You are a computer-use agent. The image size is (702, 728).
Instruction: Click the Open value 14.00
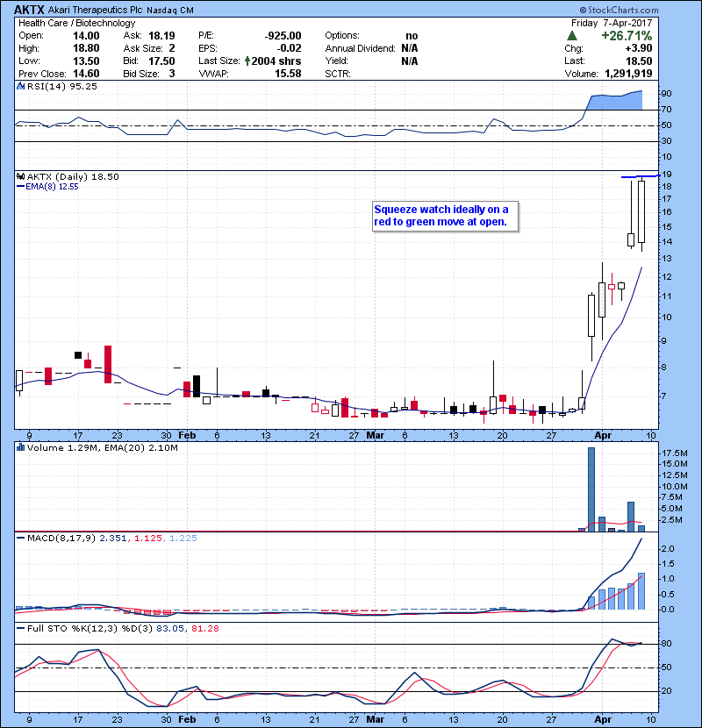[86, 36]
